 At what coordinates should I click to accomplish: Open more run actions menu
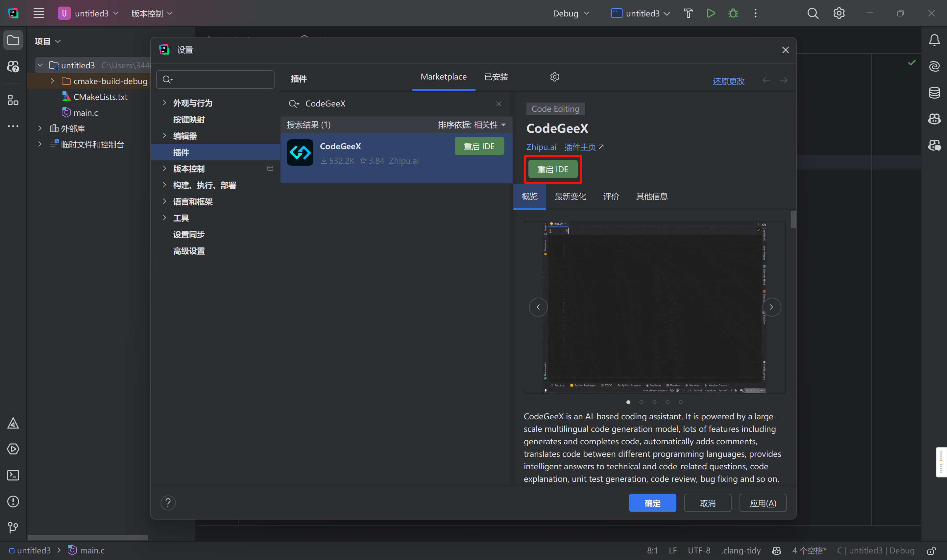[755, 13]
